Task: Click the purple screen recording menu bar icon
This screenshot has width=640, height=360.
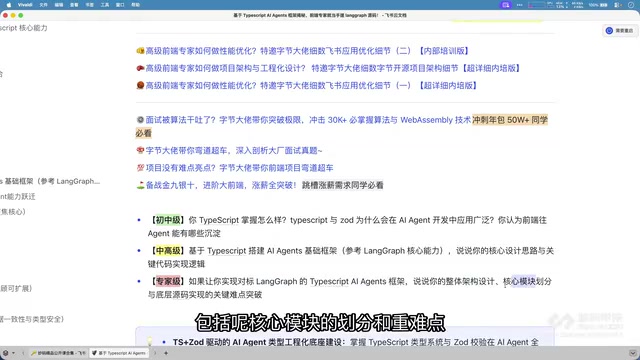Action: [x=506, y=5]
